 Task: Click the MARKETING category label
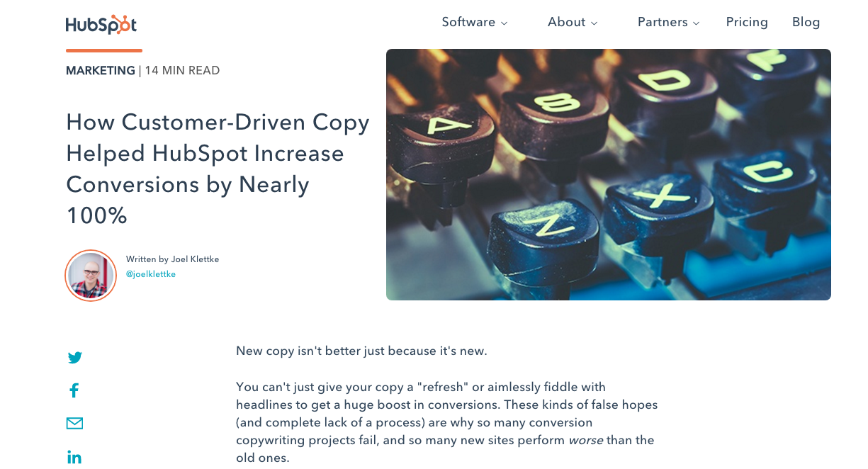[100, 71]
